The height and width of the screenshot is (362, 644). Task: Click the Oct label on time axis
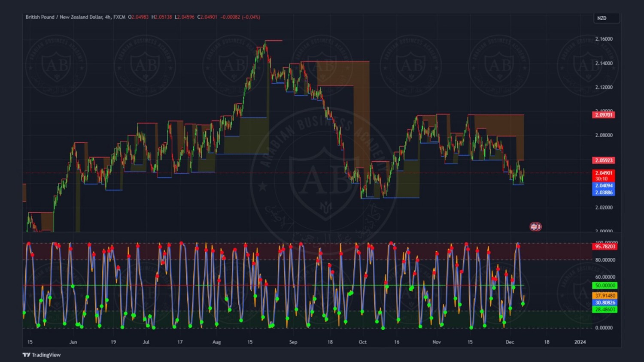[x=363, y=342]
